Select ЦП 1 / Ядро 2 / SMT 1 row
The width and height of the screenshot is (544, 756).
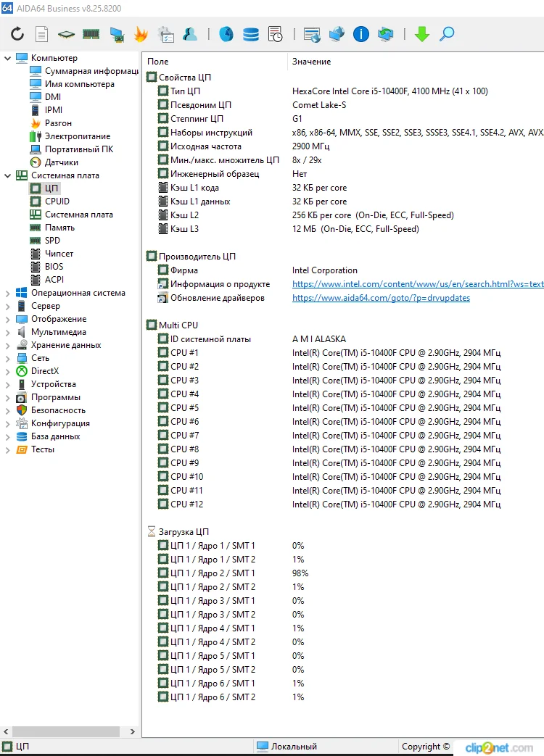click(x=342, y=573)
